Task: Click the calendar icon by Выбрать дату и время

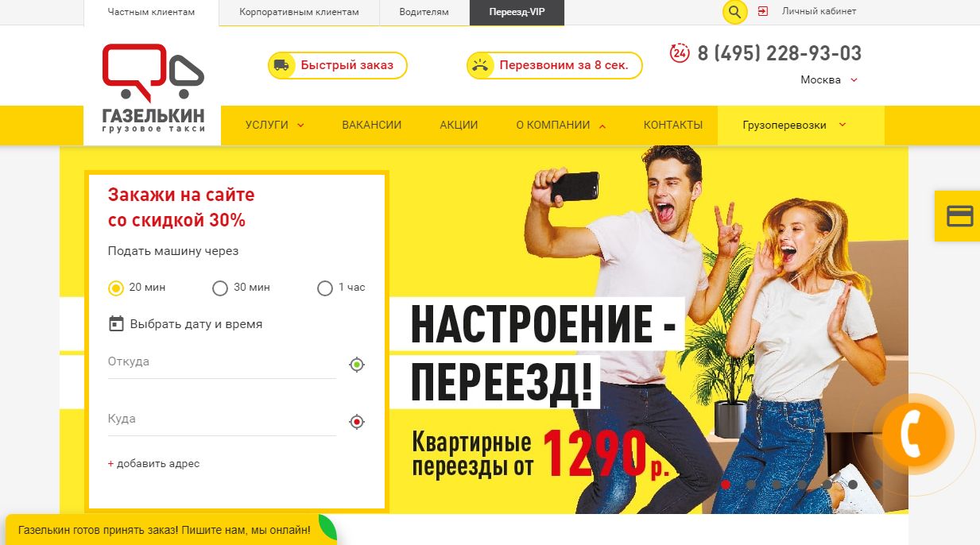Action: [116, 323]
